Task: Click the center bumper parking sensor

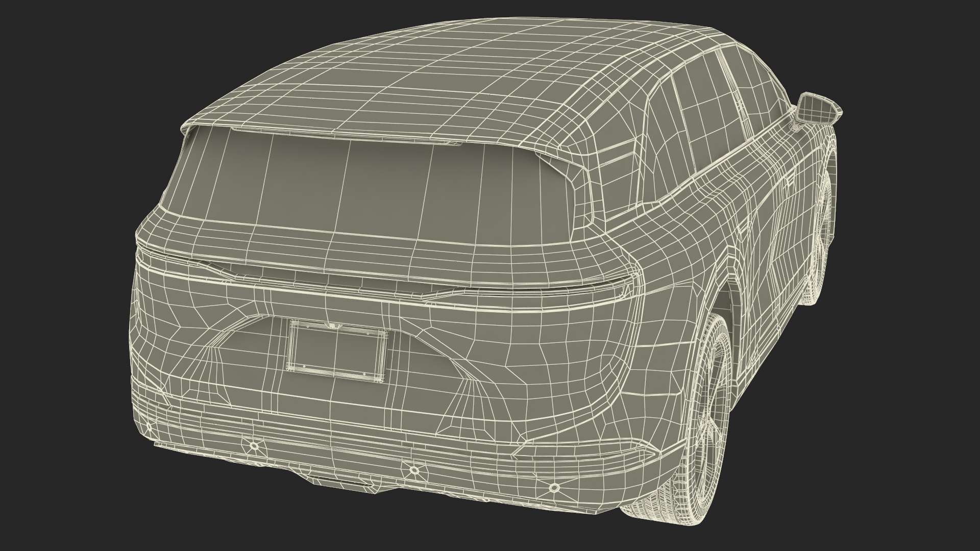Action: point(414,470)
